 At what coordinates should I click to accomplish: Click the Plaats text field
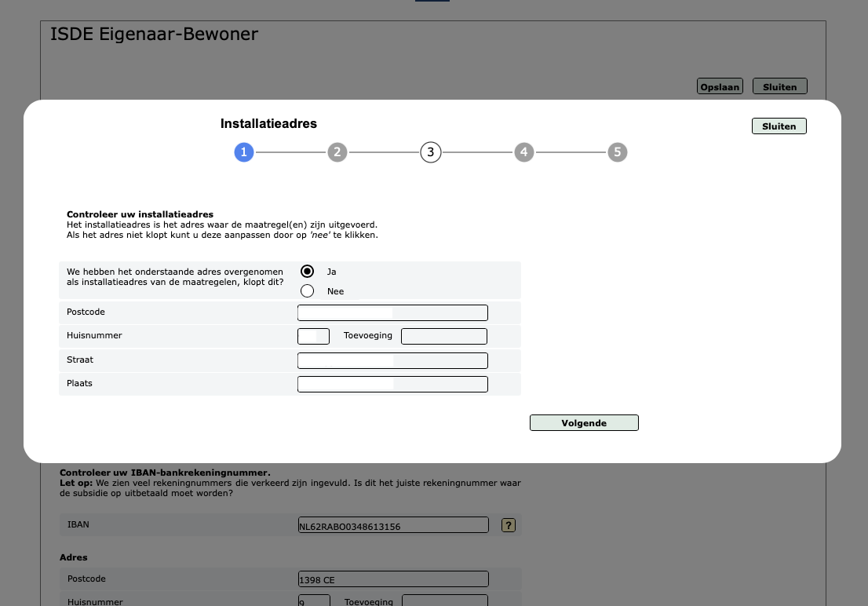[x=392, y=385]
